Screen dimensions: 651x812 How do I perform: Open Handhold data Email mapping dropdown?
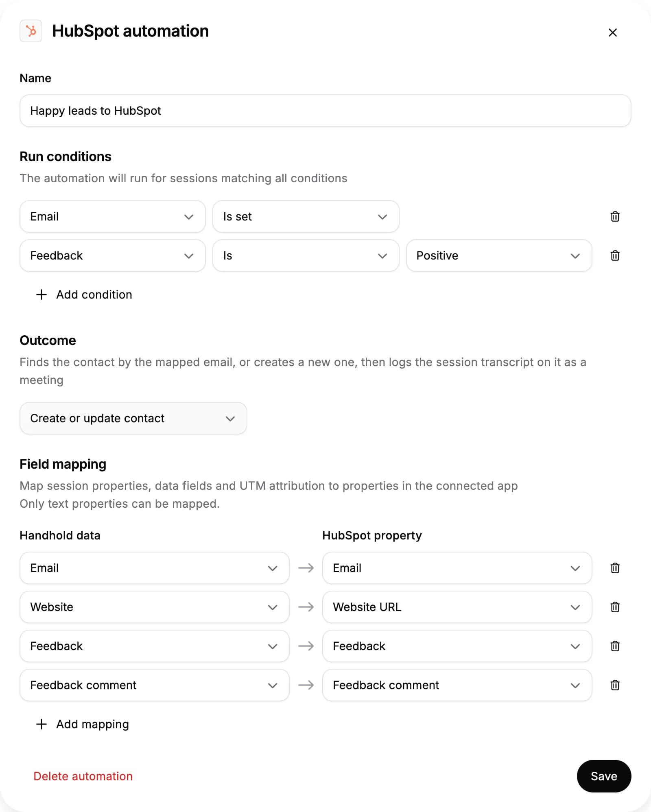155,568
